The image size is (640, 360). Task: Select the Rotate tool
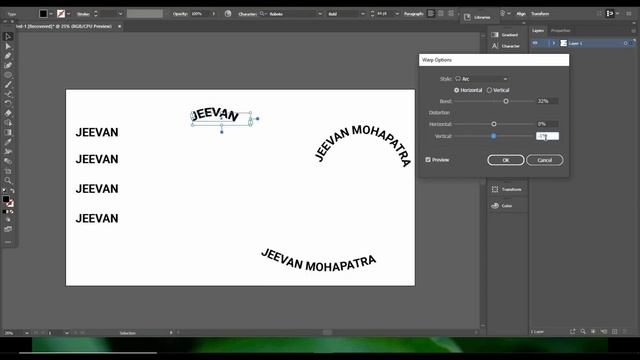8,104
